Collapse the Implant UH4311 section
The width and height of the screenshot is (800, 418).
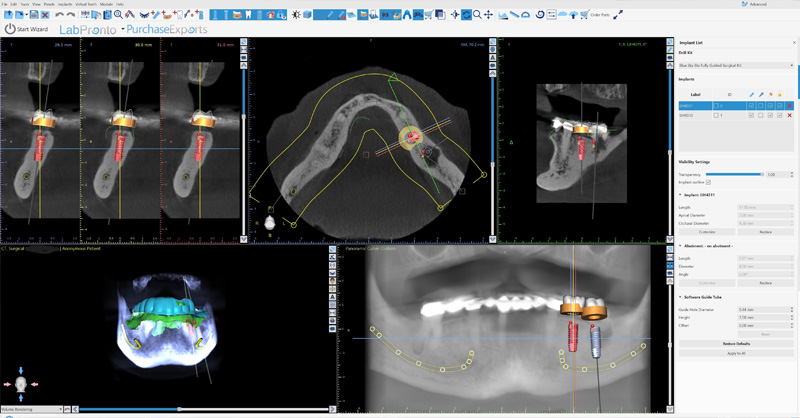pos(681,195)
